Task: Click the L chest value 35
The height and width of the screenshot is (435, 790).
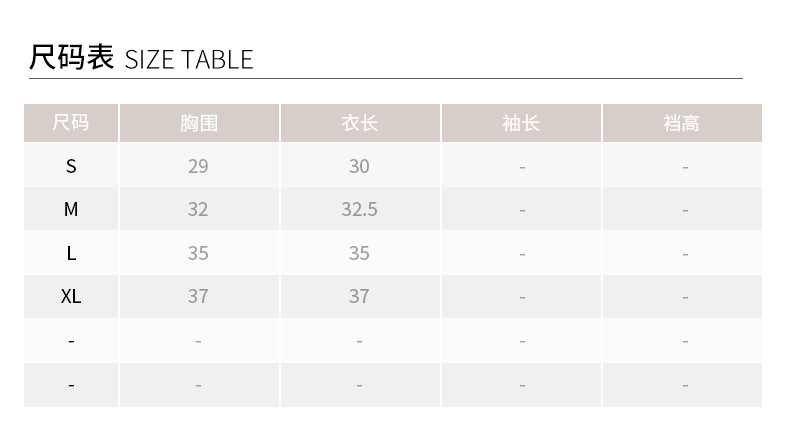Action: (x=198, y=253)
